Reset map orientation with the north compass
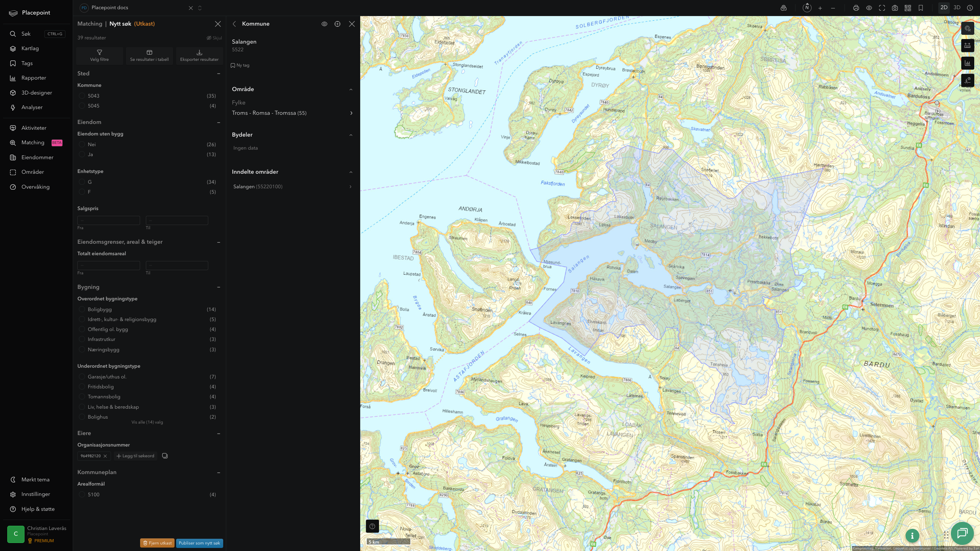This screenshot has width=980, height=551. (807, 8)
